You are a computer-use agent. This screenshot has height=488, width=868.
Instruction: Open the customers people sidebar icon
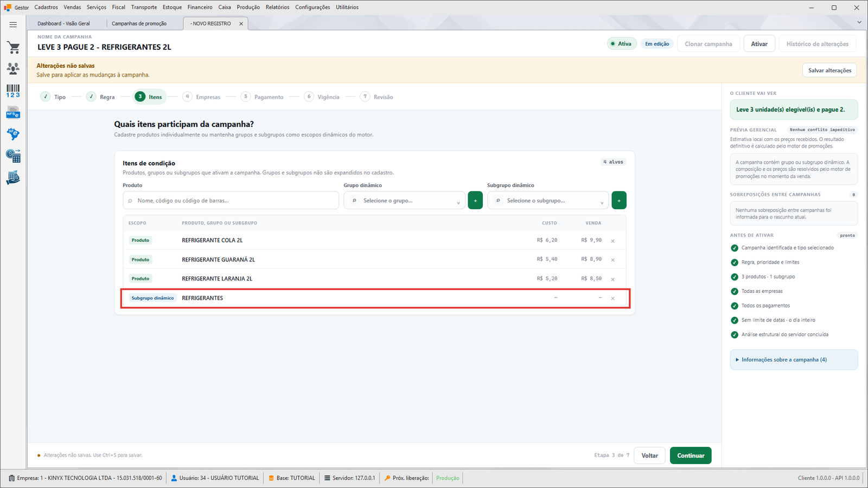coord(14,69)
